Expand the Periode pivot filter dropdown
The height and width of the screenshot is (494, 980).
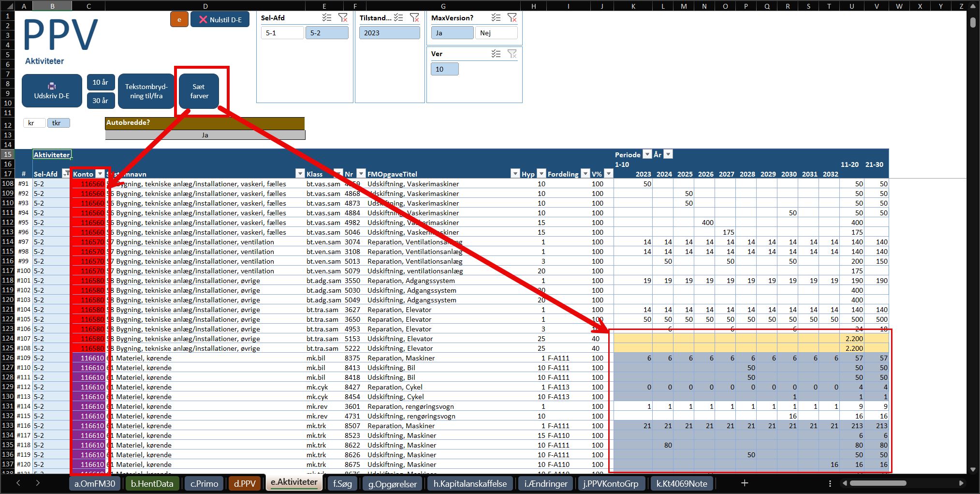tap(647, 154)
